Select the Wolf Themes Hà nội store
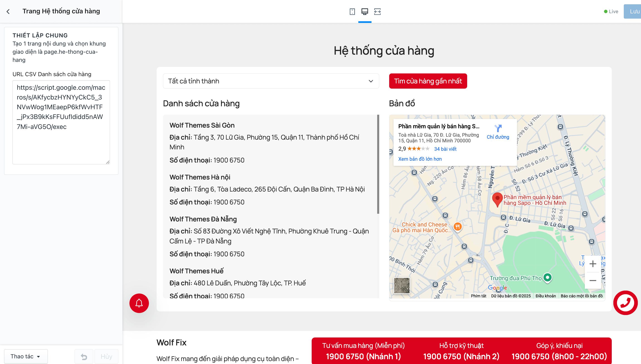Viewport: 641px width, 364px height. 200,177
